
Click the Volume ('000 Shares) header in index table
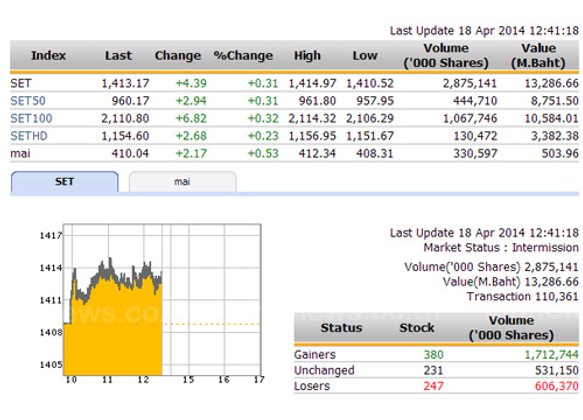click(446, 55)
